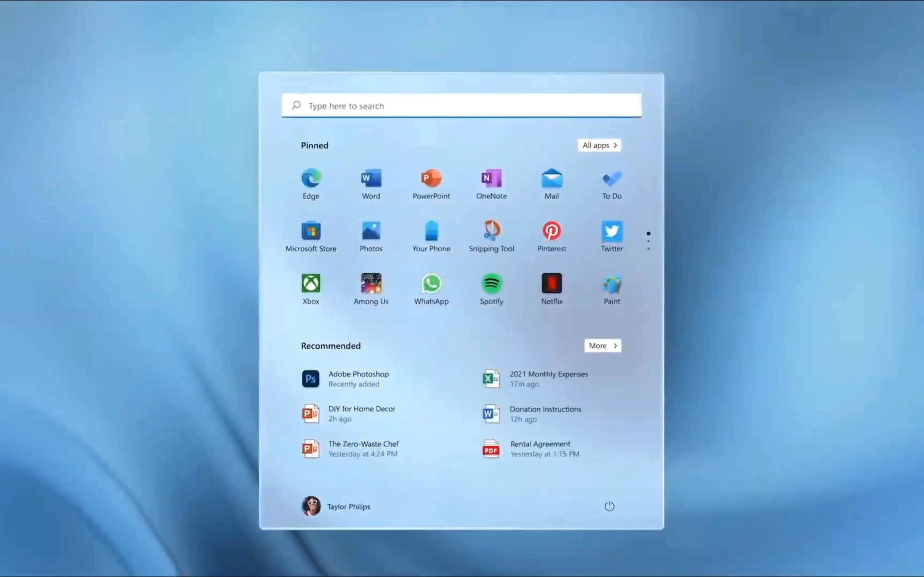Show More recommended items
924x577 pixels.
point(603,345)
